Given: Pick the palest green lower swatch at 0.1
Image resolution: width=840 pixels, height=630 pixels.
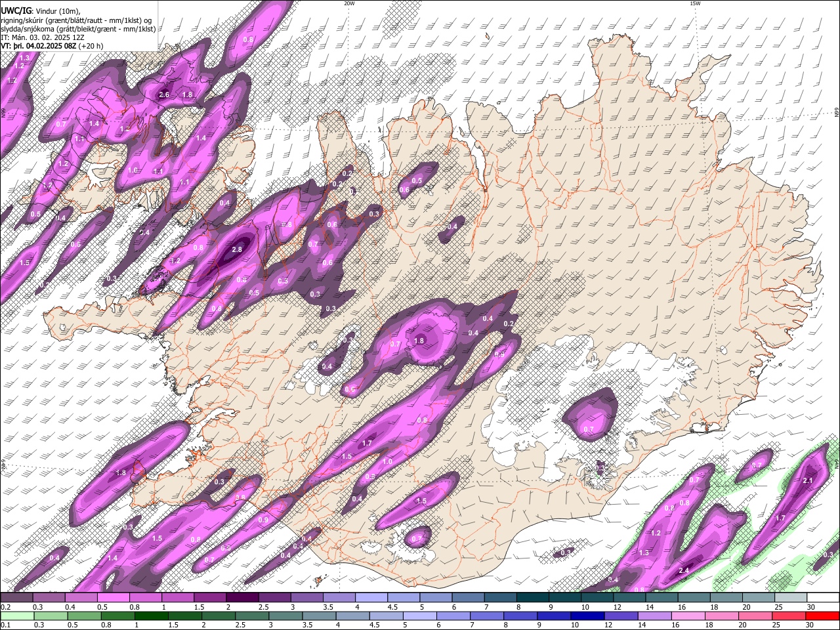Looking at the screenshot, I should pos(16,616).
